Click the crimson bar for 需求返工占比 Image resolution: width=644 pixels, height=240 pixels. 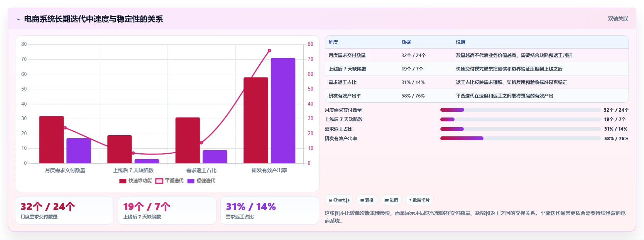pyautogui.click(x=188, y=140)
